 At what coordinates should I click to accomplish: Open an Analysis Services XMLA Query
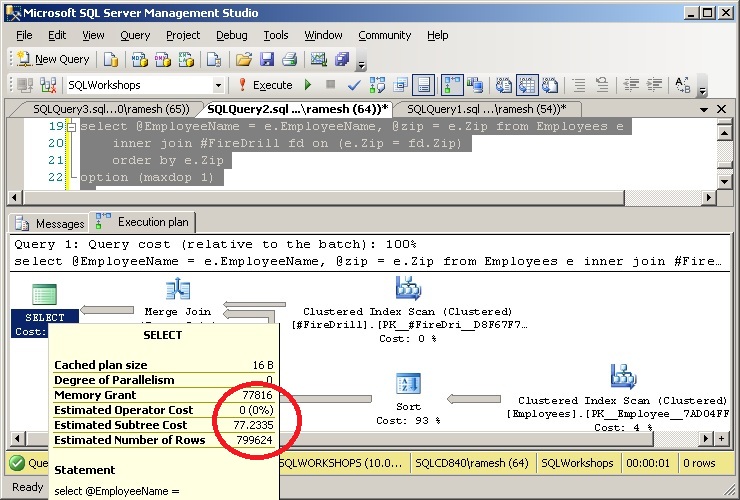coord(186,59)
